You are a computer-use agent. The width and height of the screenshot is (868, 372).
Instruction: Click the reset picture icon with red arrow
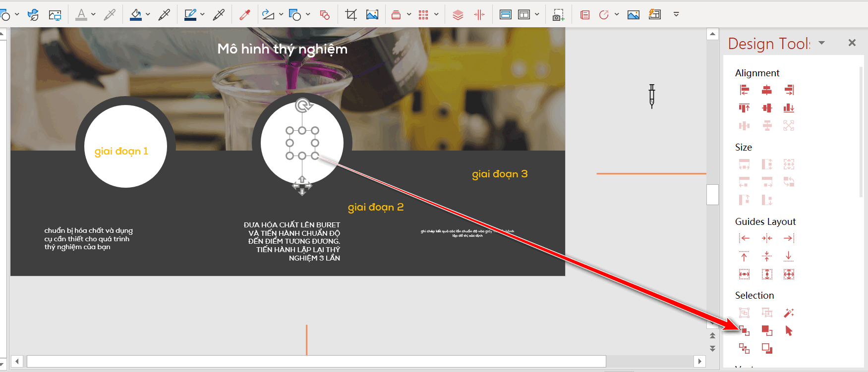[x=604, y=14]
